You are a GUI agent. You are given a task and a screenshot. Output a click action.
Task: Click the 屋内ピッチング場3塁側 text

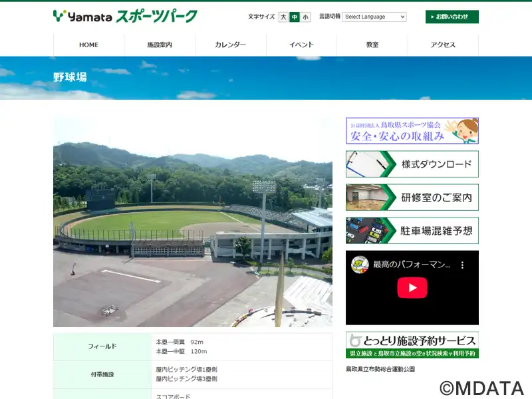186,379
